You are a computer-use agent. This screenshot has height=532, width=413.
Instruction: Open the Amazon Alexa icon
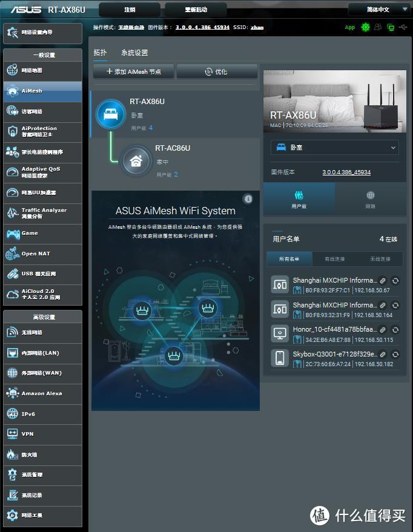point(13,393)
